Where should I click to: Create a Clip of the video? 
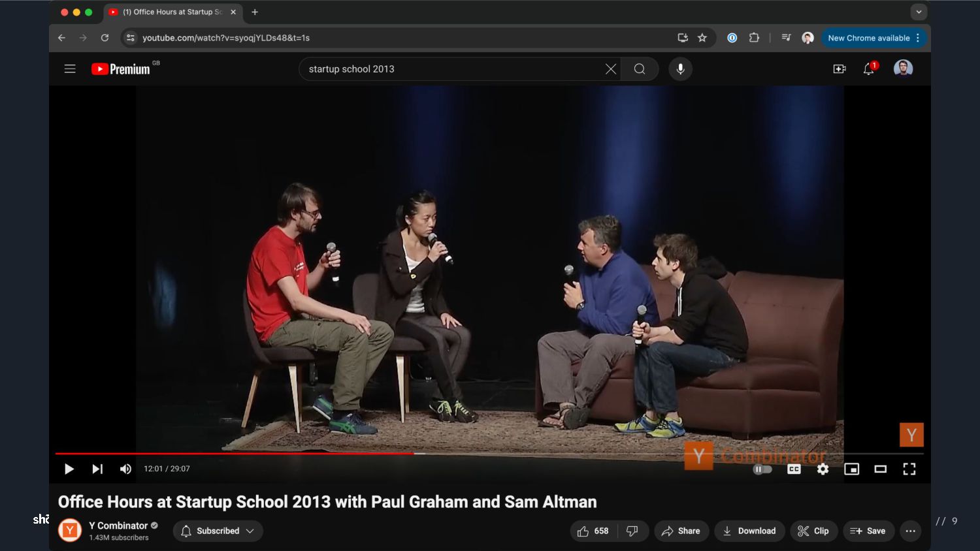point(814,531)
